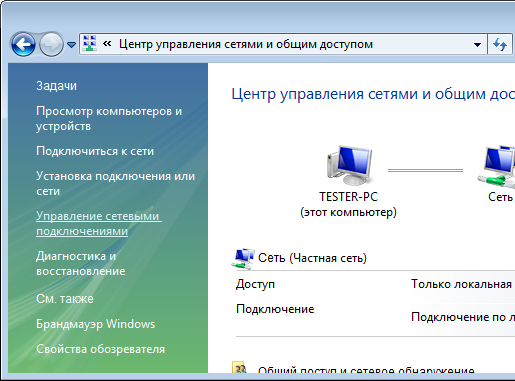Open Брандмауэр Windows link

coord(96,324)
